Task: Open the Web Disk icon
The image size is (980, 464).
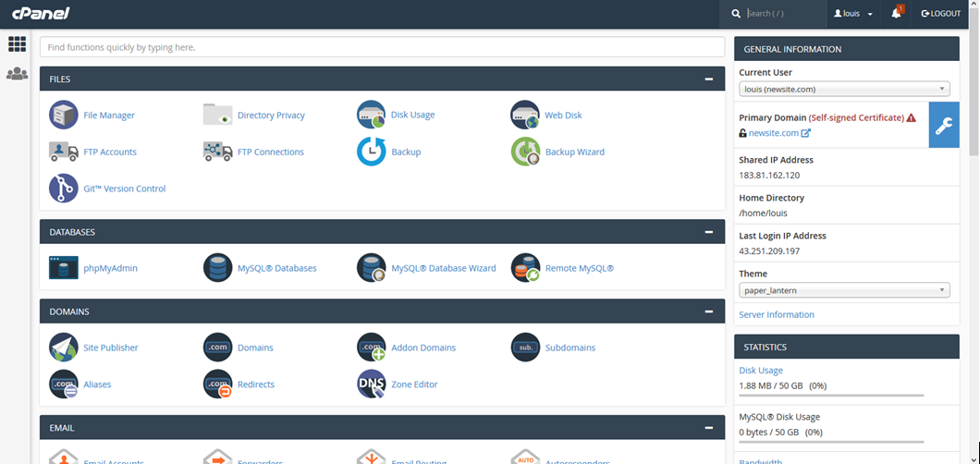Action: [525, 115]
